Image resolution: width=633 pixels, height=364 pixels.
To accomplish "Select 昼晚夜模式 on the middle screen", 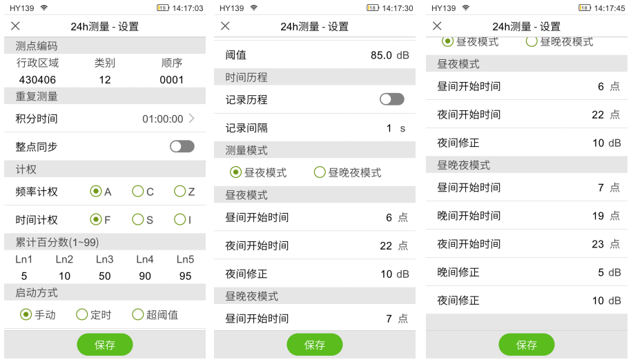I will (320, 172).
